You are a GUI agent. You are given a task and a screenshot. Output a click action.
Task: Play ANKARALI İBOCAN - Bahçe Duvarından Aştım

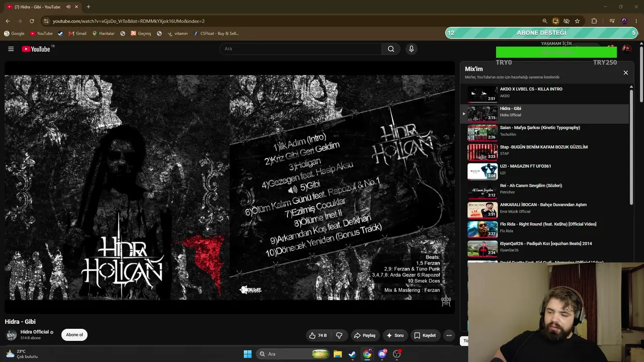[x=545, y=210]
